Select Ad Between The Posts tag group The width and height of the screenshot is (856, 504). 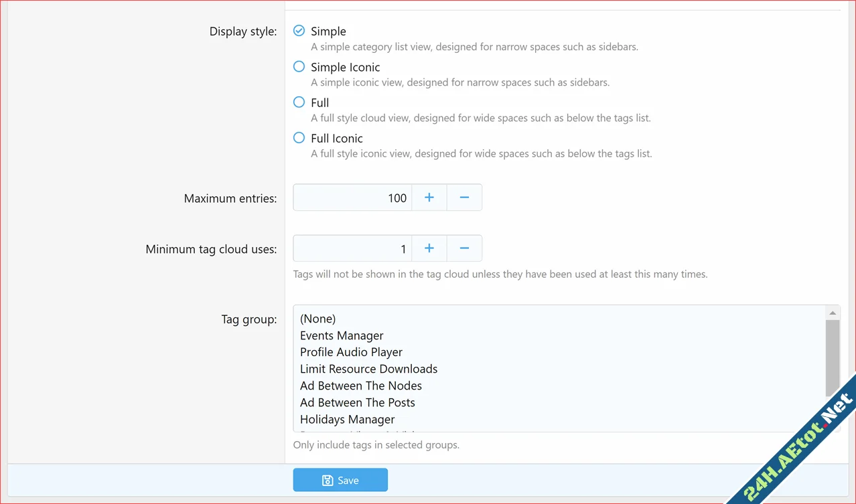pyautogui.click(x=357, y=402)
